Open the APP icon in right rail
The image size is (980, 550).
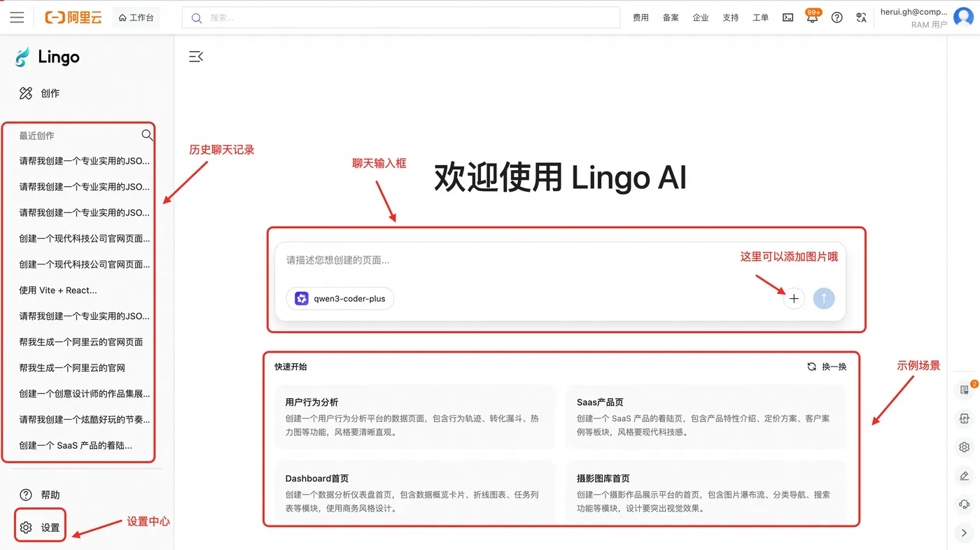click(965, 418)
